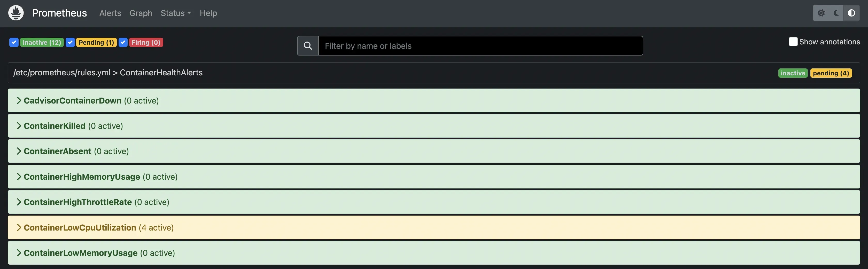
Task: Click the inactive group status badge
Action: (x=793, y=73)
